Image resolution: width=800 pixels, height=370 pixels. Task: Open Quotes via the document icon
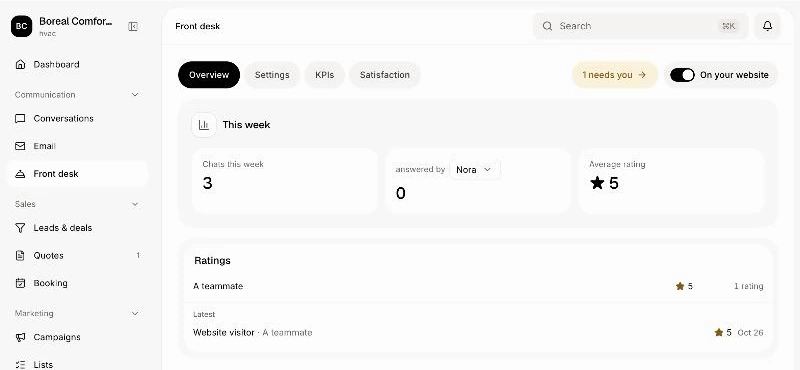[20, 256]
